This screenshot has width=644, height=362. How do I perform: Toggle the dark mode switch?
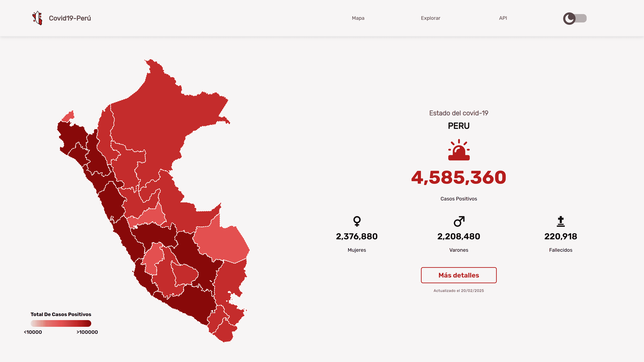click(x=579, y=18)
